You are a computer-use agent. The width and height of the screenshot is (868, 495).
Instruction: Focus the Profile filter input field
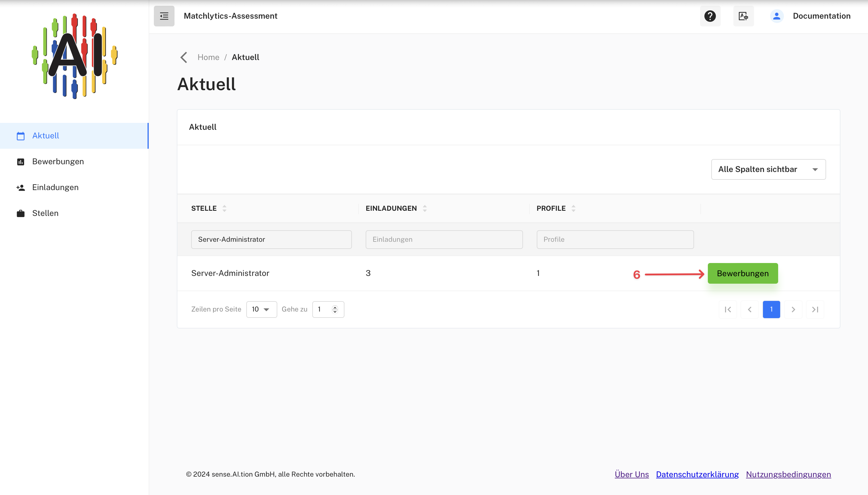coord(615,239)
